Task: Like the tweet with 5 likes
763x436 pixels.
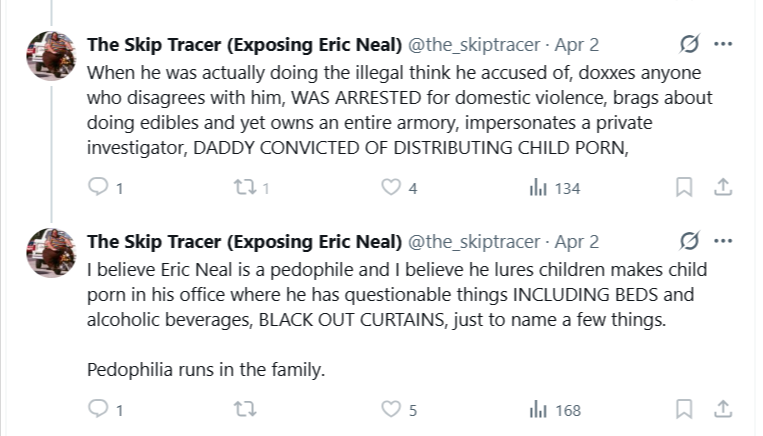Action: (x=392, y=409)
